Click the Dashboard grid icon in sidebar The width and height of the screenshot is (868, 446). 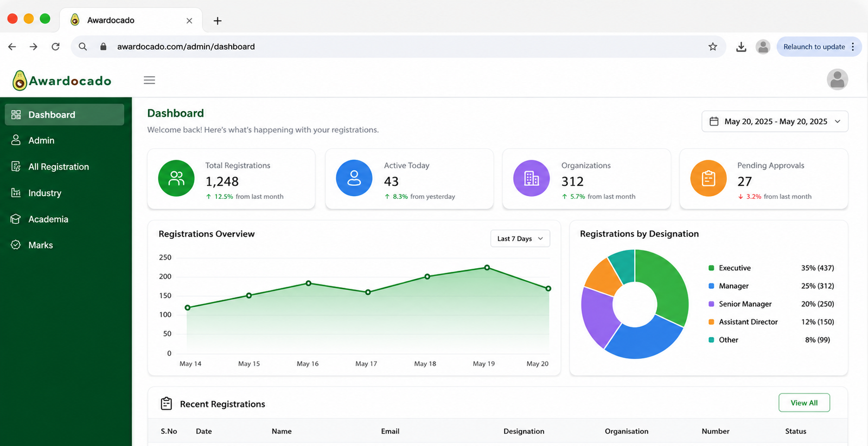pos(16,114)
